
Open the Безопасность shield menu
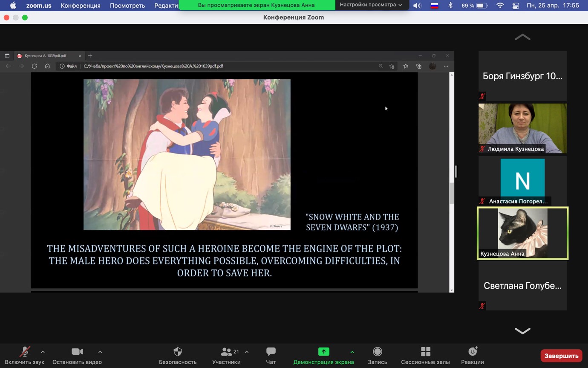pyautogui.click(x=178, y=356)
